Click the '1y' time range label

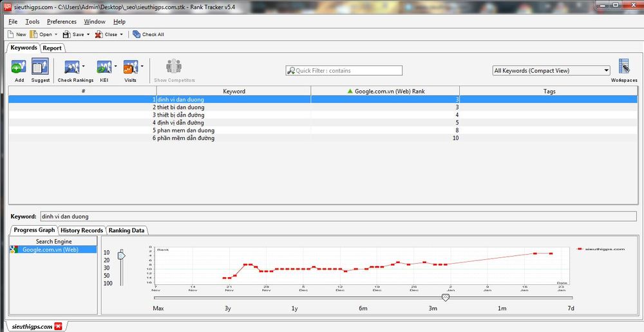(x=294, y=308)
